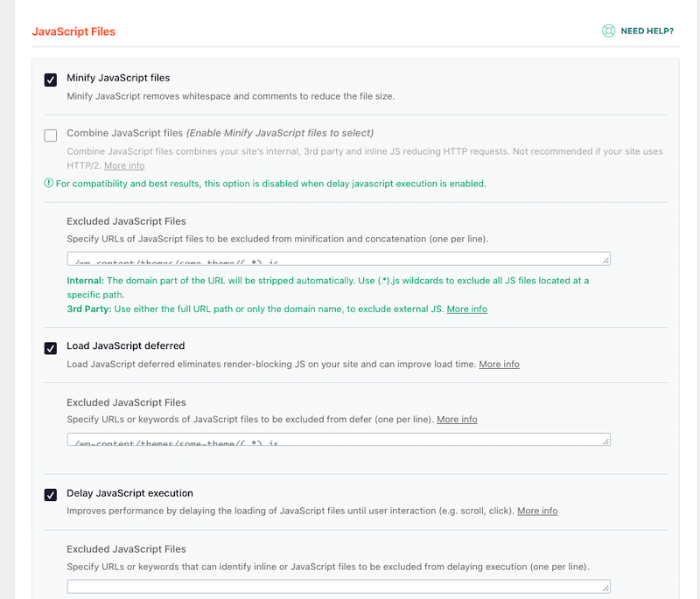
Task: Click More info under Combine JavaScript files
Action: [123, 165]
